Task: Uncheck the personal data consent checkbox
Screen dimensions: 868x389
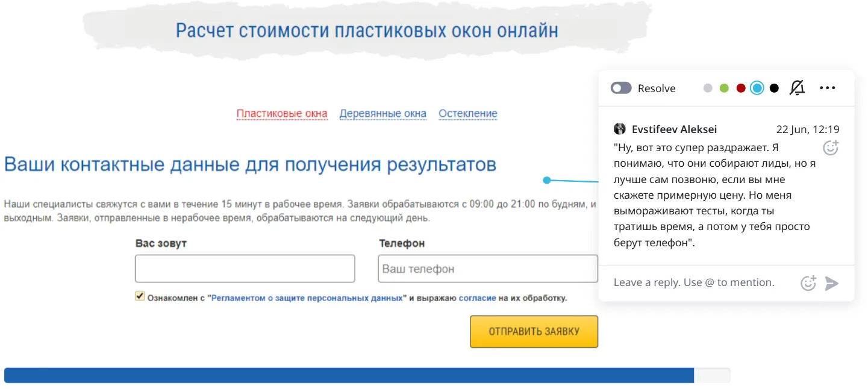Action: pyautogui.click(x=140, y=296)
